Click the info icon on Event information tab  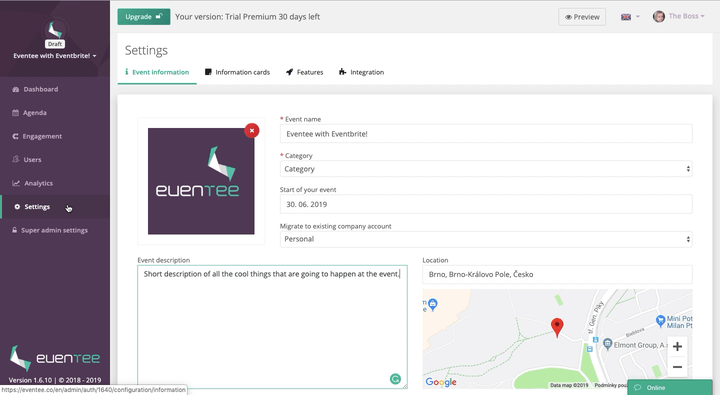click(127, 72)
